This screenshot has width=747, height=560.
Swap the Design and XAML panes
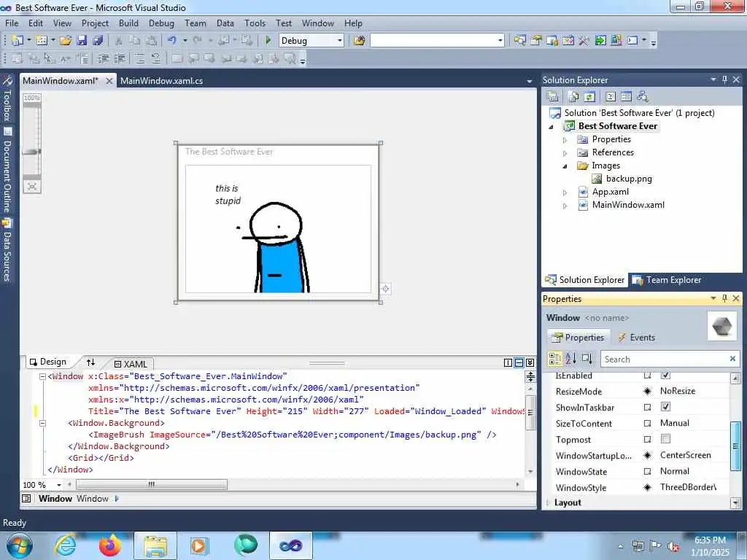click(90, 362)
